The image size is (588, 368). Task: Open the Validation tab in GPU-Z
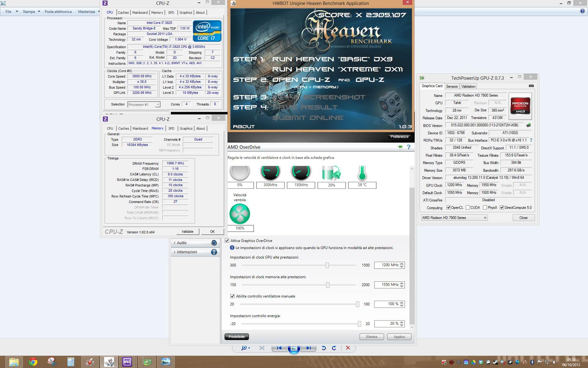[468, 86]
